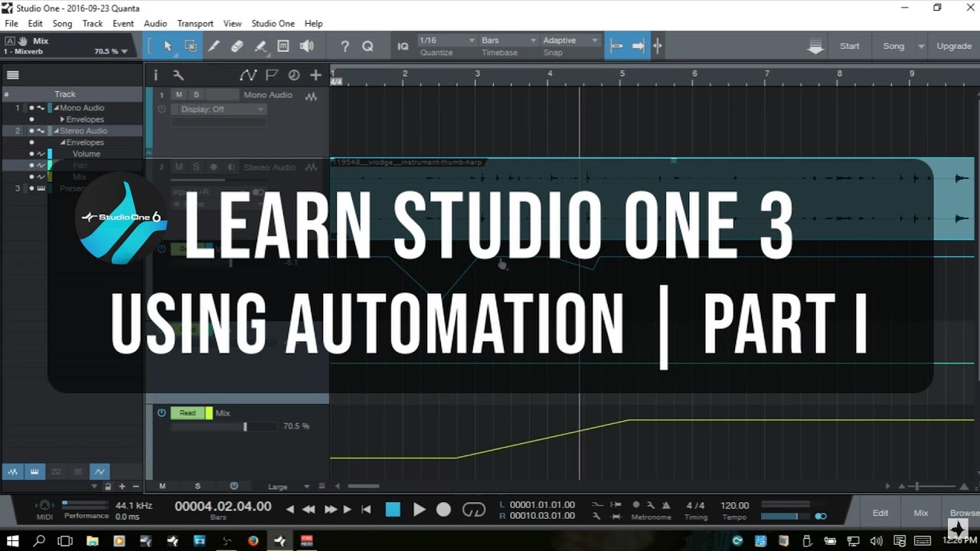The height and width of the screenshot is (551, 980).
Task: Open the Track menu
Action: (x=93, y=24)
